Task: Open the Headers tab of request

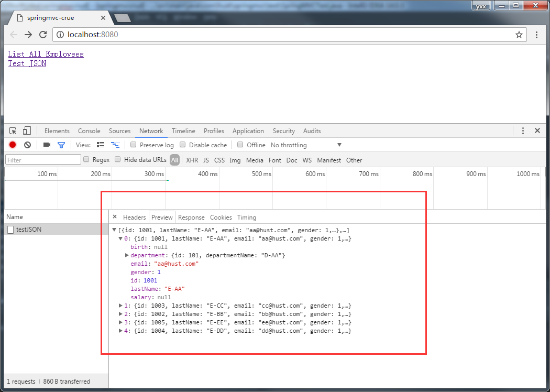Action: coord(134,217)
